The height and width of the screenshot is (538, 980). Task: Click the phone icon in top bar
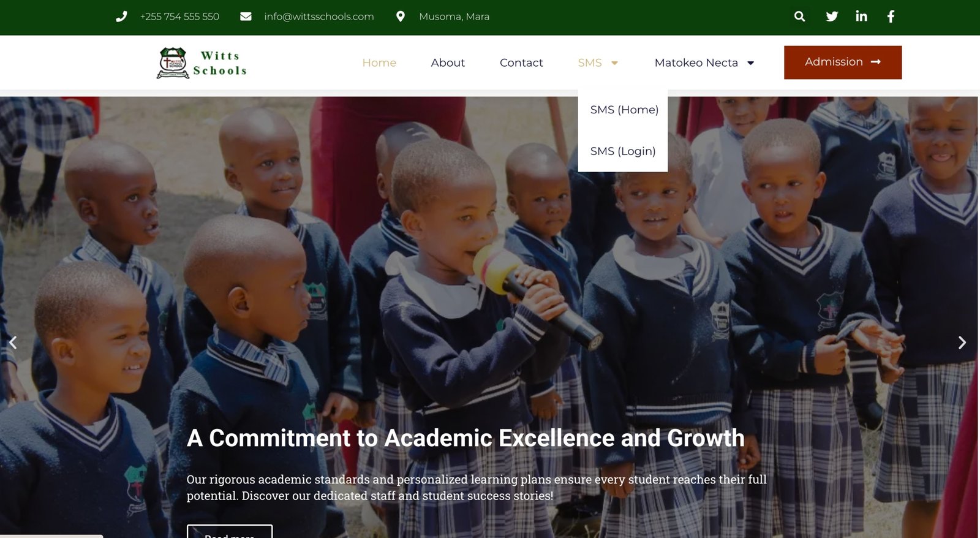tap(121, 17)
